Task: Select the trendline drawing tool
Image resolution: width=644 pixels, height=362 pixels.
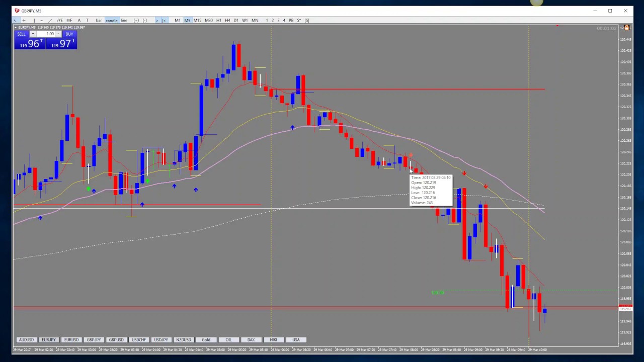Action: click(x=50, y=21)
